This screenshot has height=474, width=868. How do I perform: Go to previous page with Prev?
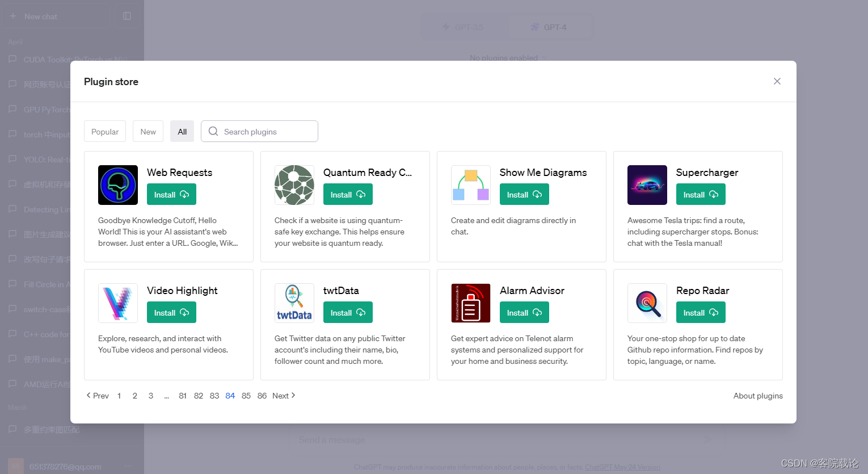[98, 396]
